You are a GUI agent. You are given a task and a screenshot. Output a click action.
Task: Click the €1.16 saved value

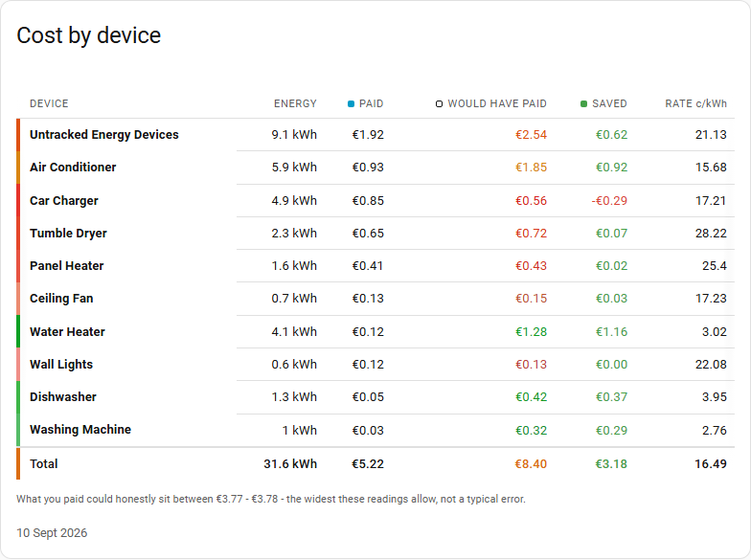click(611, 331)
